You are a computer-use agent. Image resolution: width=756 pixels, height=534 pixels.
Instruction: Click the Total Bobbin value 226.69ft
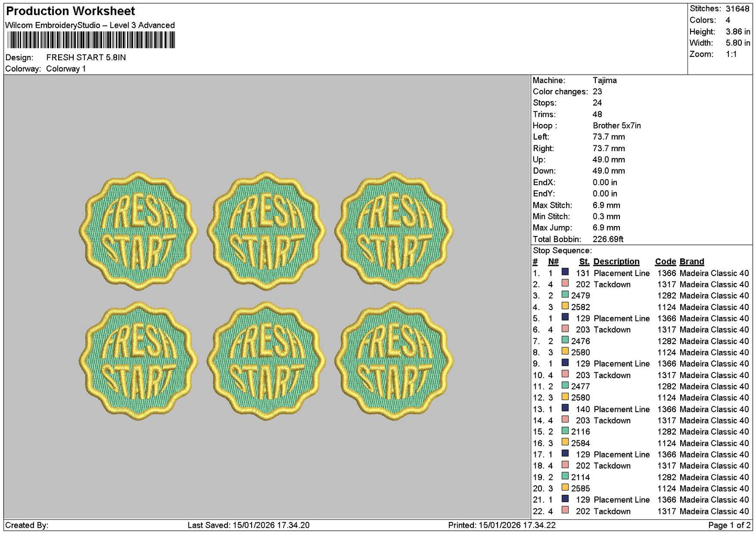(x=608, y=239)
